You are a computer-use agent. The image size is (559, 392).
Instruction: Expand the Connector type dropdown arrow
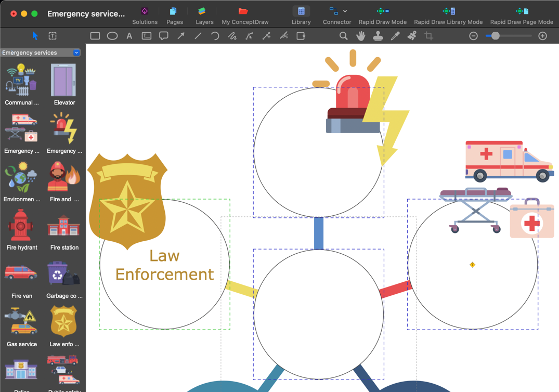[x=345, y=11]
